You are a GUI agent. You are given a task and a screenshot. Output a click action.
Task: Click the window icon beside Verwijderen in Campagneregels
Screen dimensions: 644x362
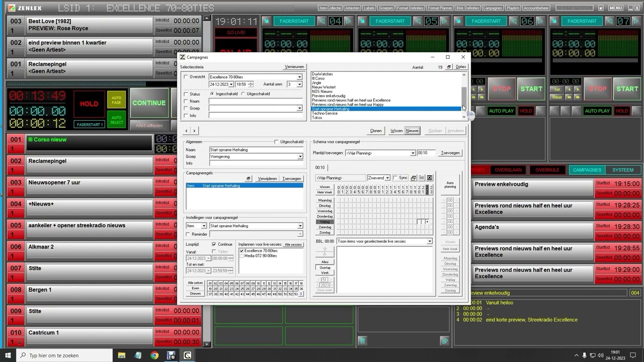pos(249,178)
